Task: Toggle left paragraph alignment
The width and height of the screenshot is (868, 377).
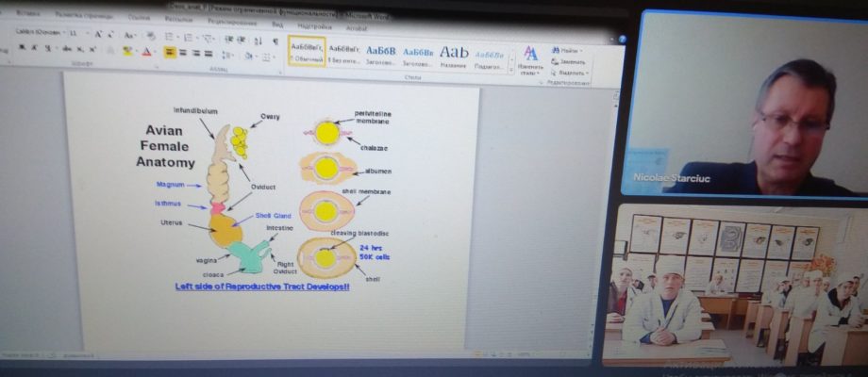Action: pos(170,53)
